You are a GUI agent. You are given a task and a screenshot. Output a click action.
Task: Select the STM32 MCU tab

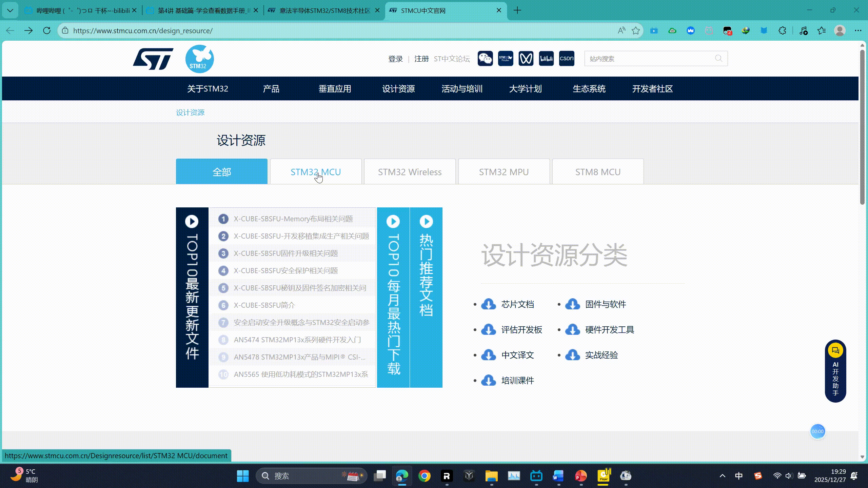pyautogui.click(x=316, y=171)
